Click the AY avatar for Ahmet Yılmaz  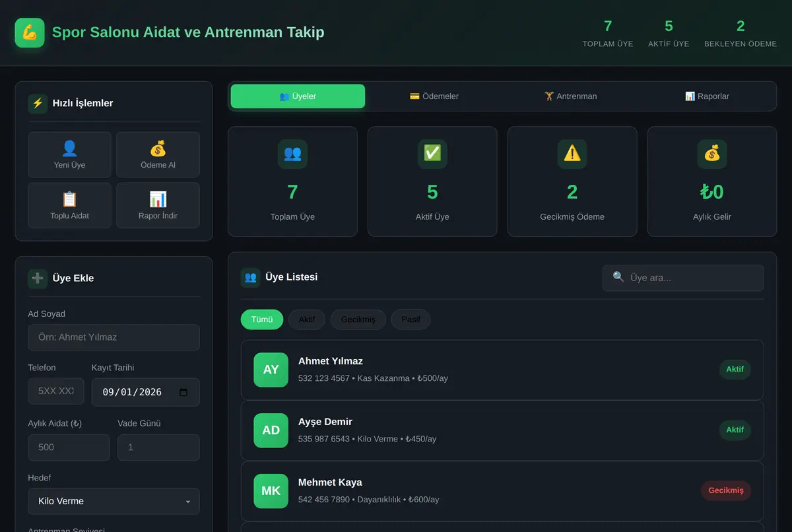click(x=271, y=370)
